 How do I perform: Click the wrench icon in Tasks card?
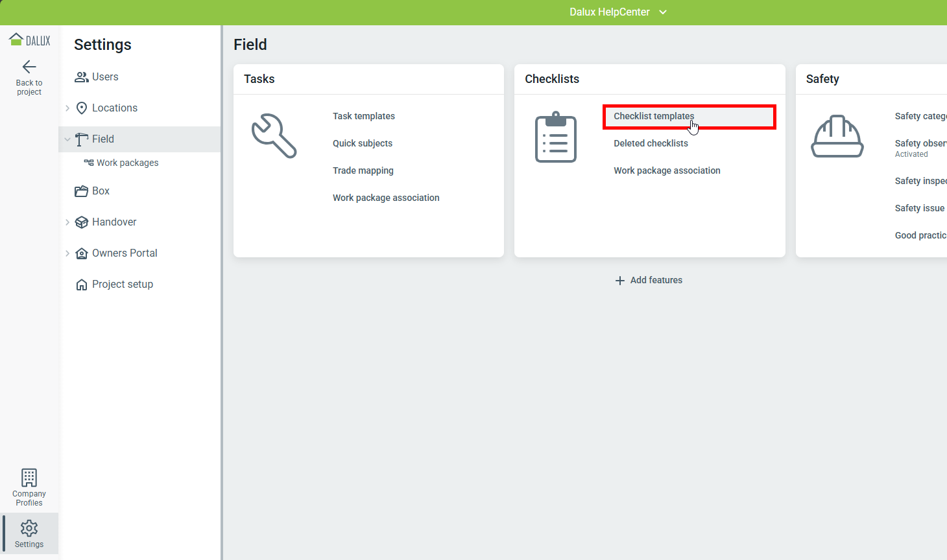coord(274,136)
